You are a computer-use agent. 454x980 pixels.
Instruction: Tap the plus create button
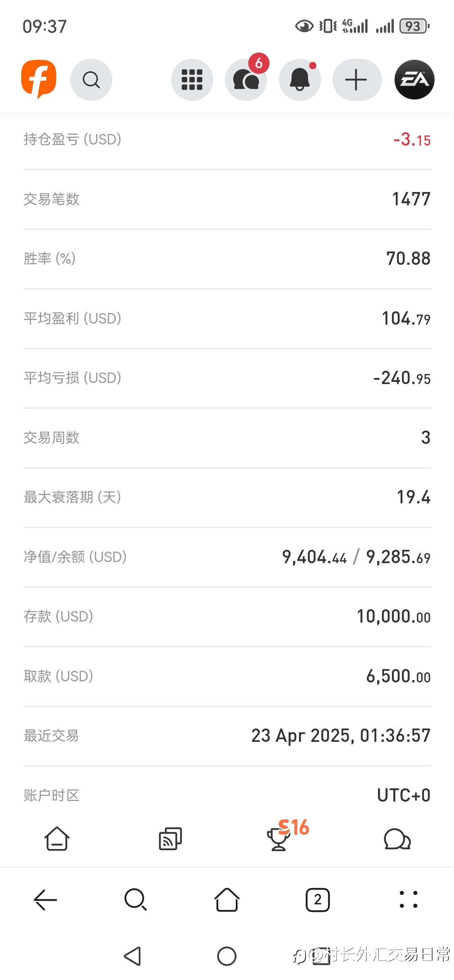point(357,80)
